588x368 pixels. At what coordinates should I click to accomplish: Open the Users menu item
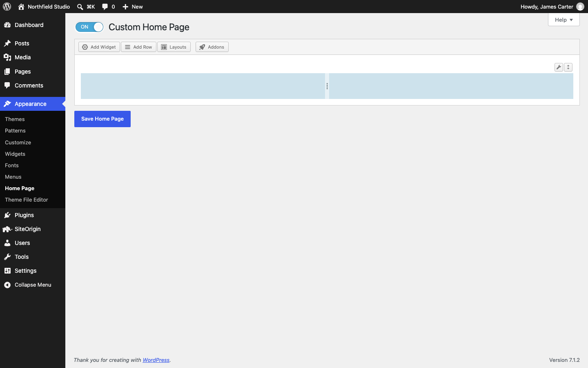[x=33, y=243]
